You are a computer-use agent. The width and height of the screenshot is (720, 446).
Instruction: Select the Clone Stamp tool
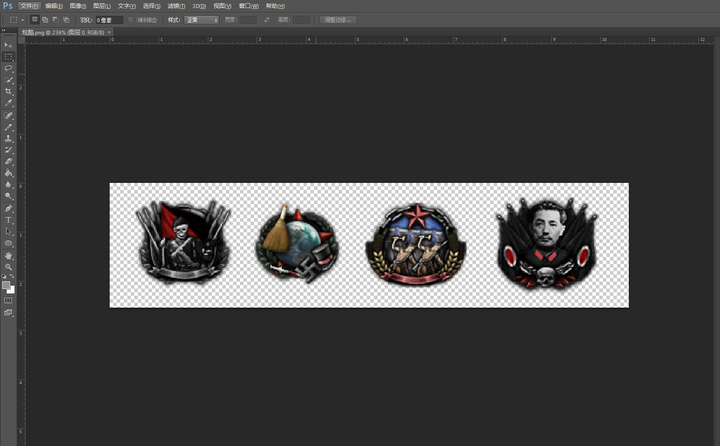pos(8,139)
